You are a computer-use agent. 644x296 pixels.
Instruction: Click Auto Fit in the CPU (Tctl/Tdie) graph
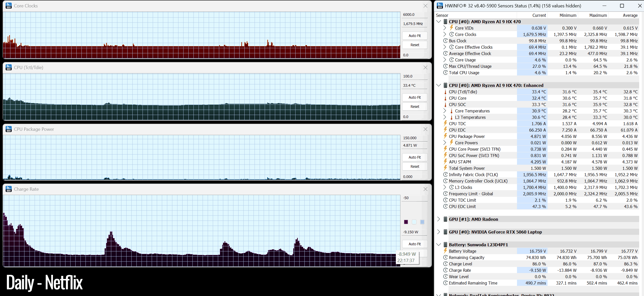415,97
